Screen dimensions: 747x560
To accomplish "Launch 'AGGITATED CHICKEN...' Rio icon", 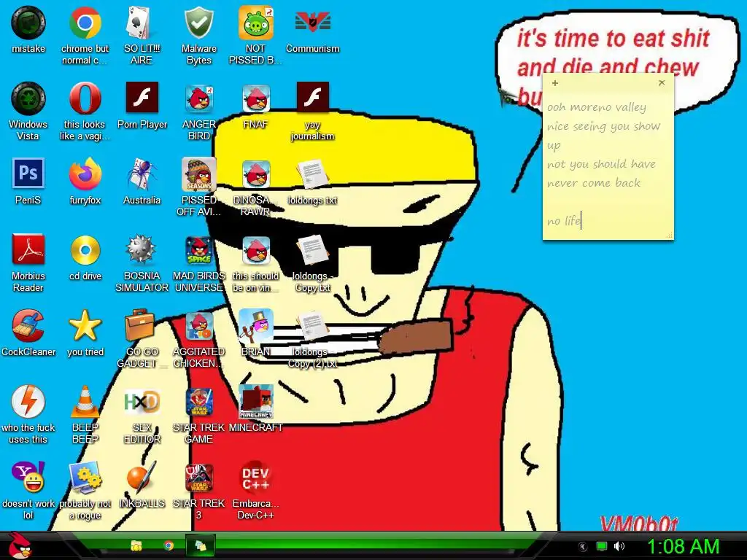I will click(x=198, y=326).
